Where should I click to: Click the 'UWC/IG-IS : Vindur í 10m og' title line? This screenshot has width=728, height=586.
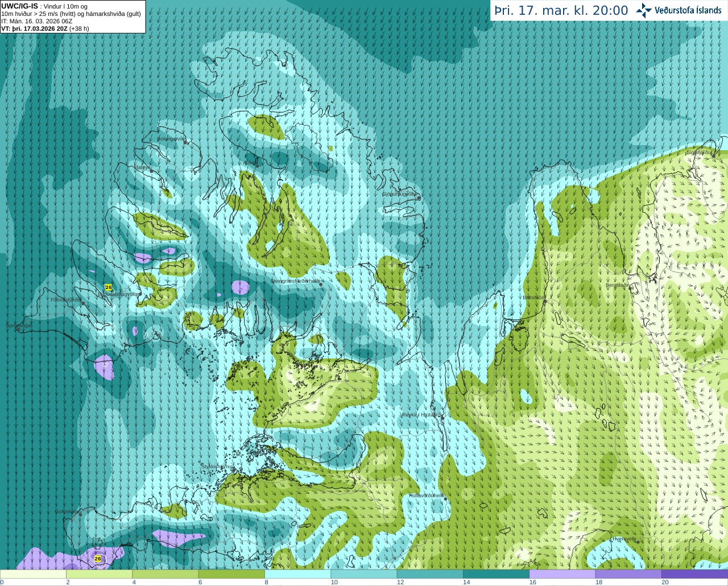click(x=44, y=6)
